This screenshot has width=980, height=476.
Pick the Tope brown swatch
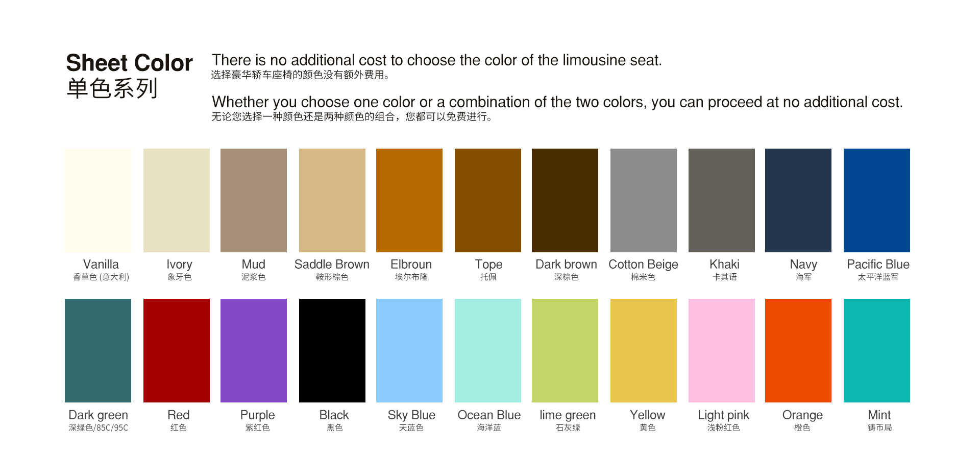(x=488, y=200)
